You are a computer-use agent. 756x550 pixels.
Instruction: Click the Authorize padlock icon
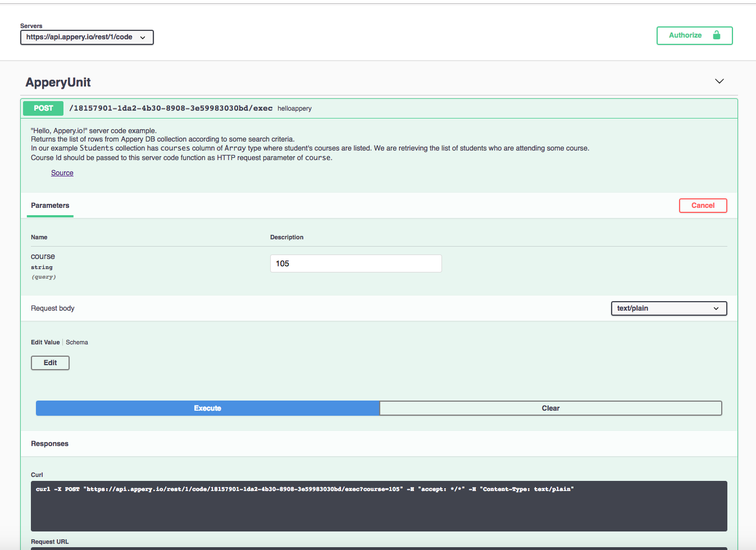[x=716, y=35]
